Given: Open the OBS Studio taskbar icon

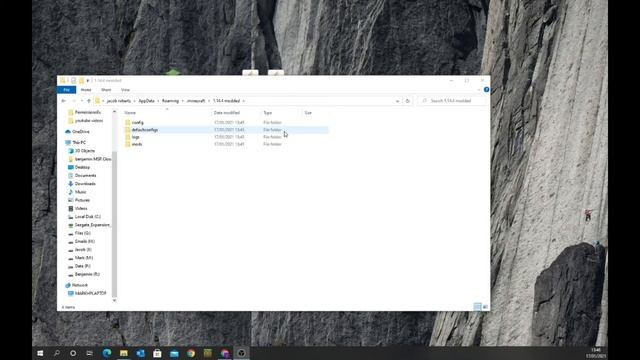Looking at the screenshot, I should coord(242,353).
